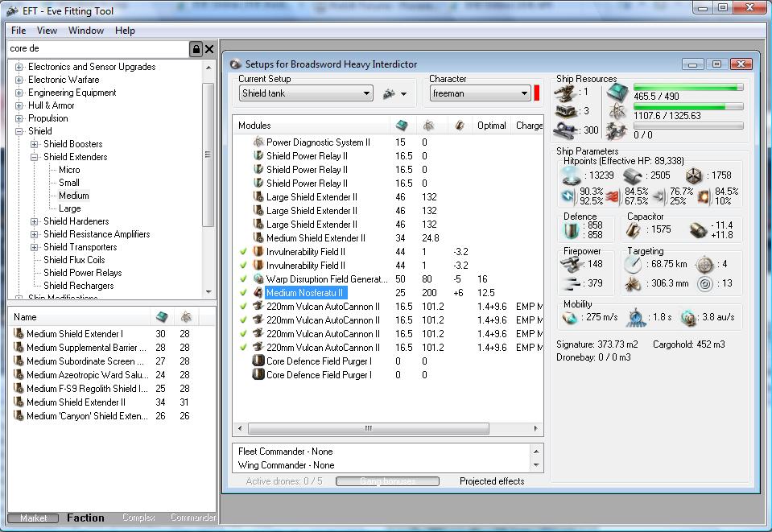
Task: Click the Projected effects label
Action: coord(491,481)
